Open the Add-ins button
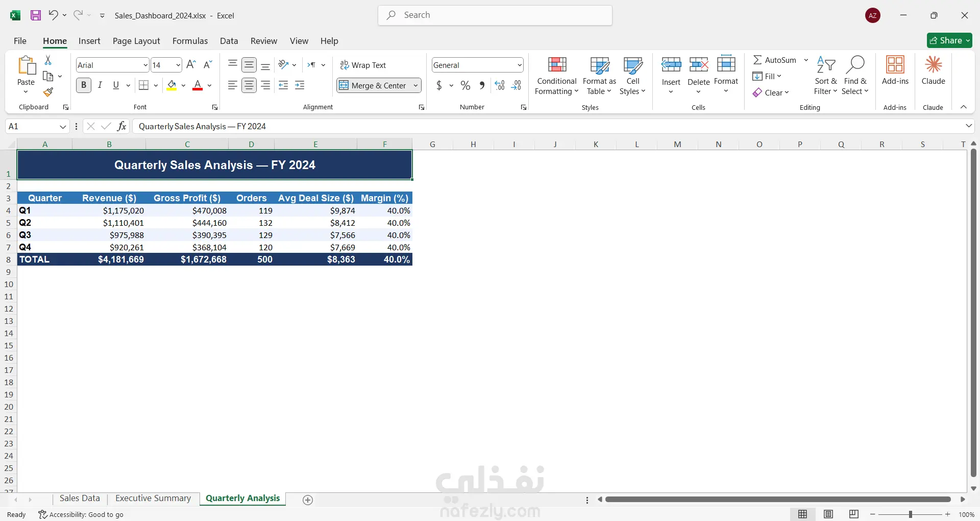The image size is (980, 521). (x=895, y=70)
